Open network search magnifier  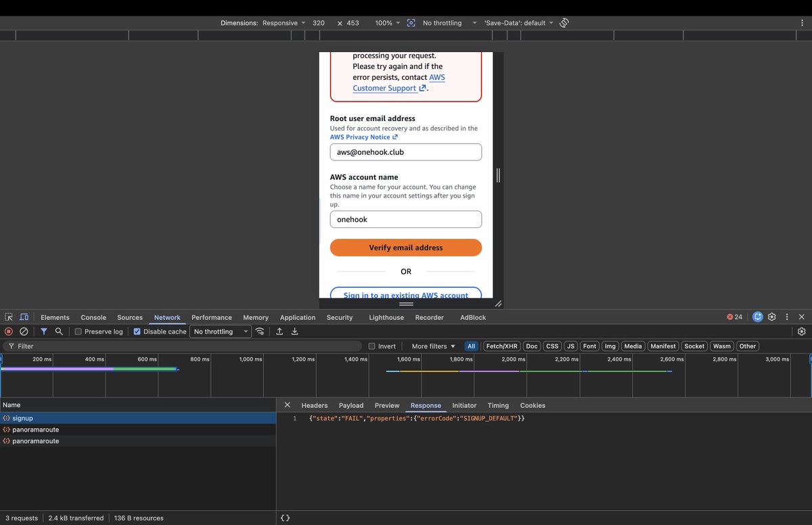click(x=59, y=332)
